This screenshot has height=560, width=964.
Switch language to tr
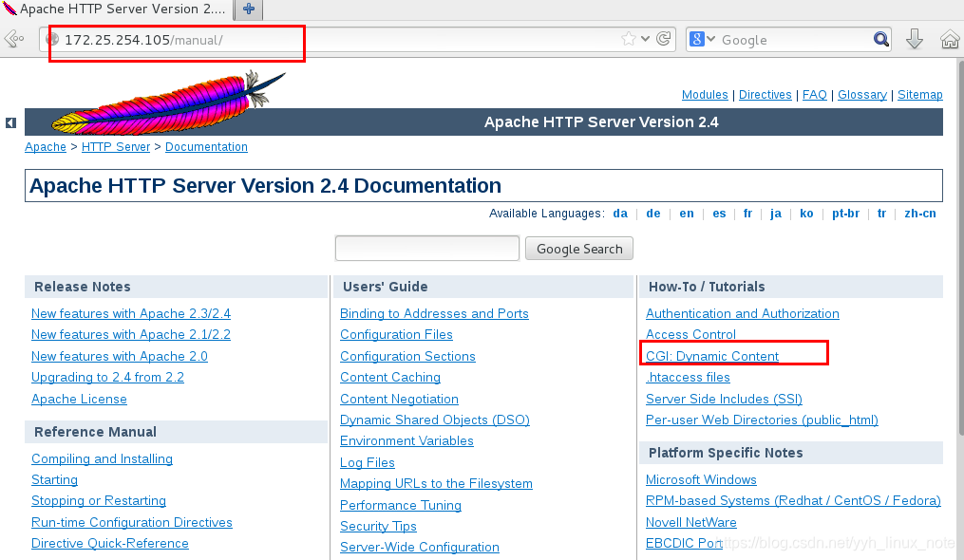(x=881, y=214)
